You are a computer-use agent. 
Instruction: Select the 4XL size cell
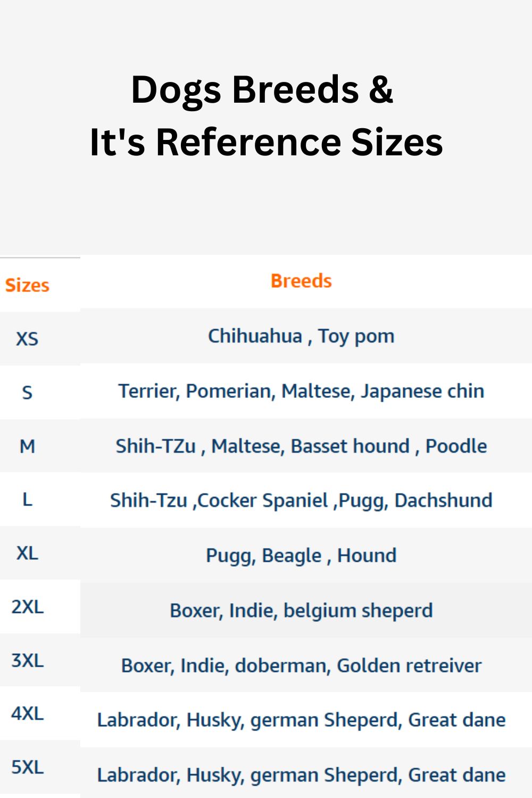[x=27, y=714]
